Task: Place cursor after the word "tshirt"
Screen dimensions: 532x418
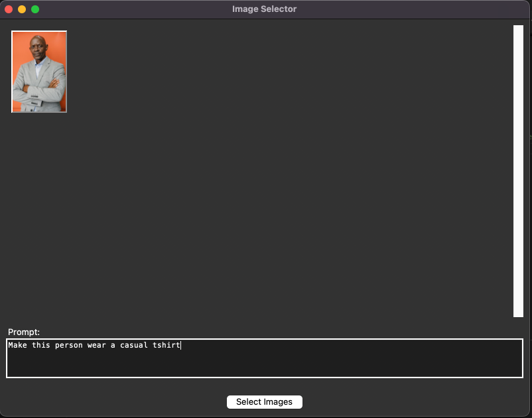Action: [x=180, y=346]
